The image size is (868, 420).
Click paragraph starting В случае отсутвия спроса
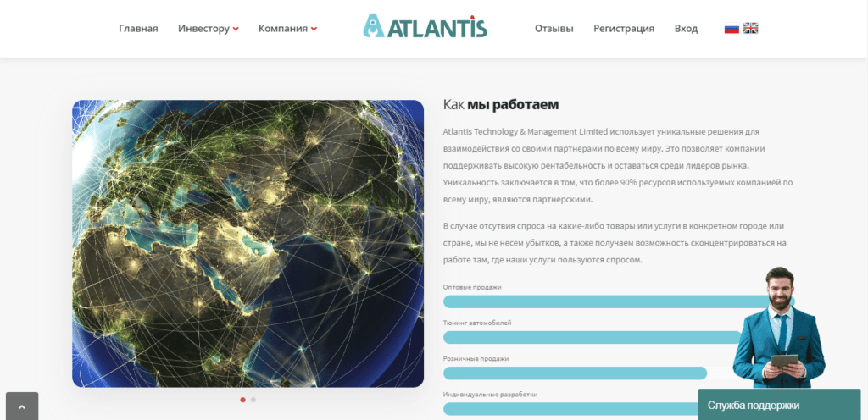click(x=615, y=243)
